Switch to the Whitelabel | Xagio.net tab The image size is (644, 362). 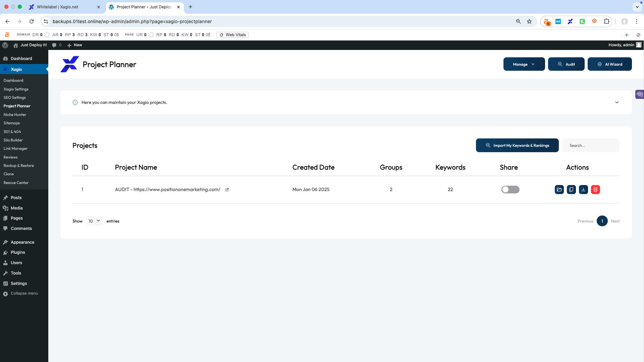point(64,7)
